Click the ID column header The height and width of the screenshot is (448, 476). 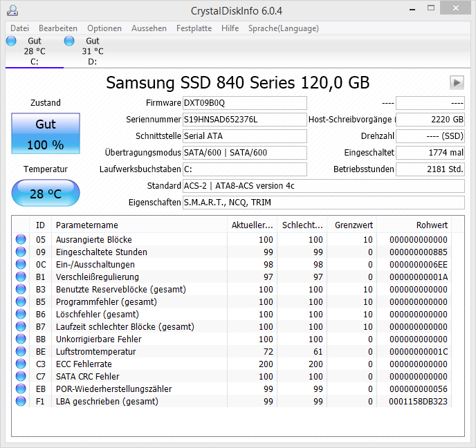(x=40, y=225)
